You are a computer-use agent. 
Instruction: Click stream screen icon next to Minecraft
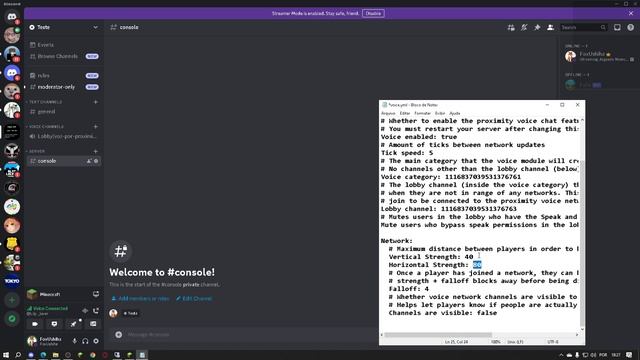(x=96, y=294)
